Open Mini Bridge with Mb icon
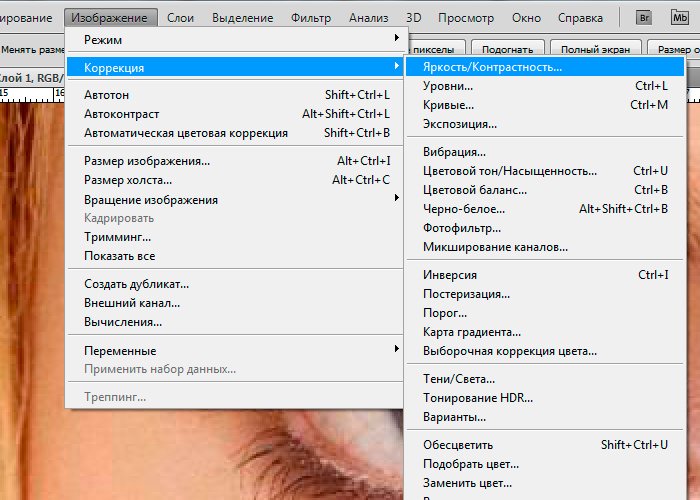700x500 pixels. pos(679,18)
